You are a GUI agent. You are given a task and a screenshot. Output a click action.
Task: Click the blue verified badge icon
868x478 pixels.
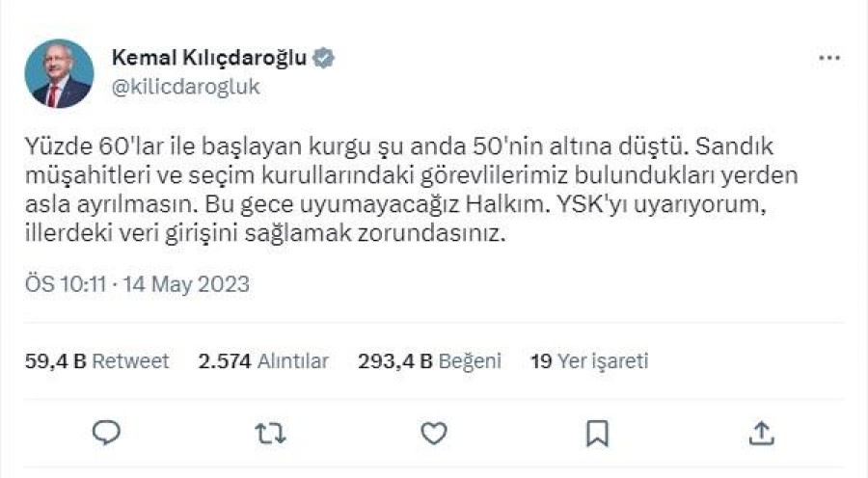pyautogui.click(x=325, y=58)
